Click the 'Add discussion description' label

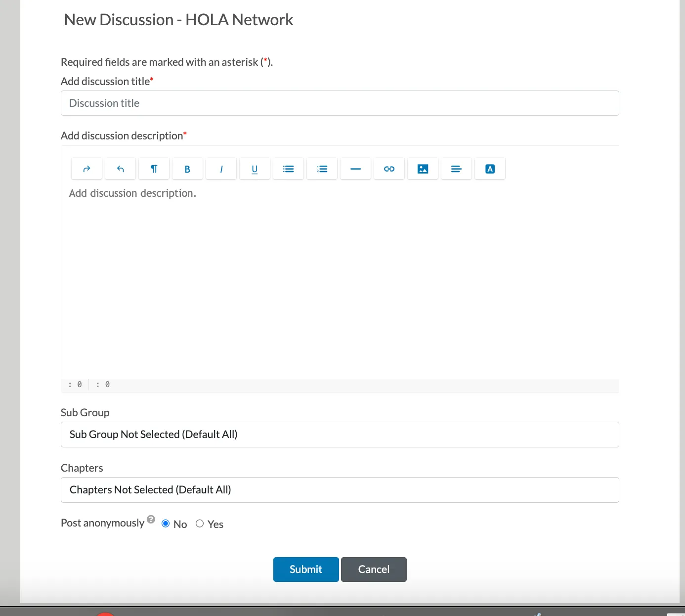(x=124, y=135)
